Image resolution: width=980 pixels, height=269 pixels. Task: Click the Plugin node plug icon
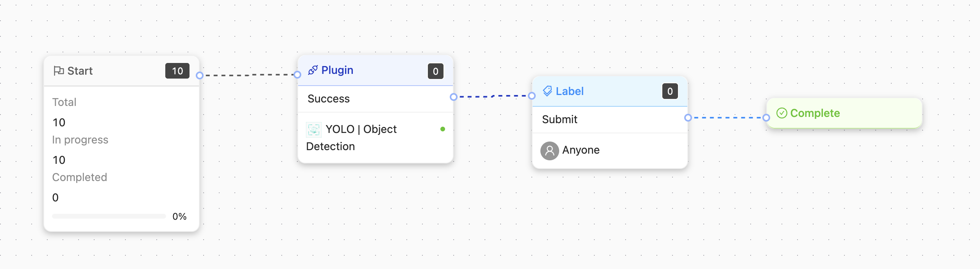click(313, 70)
